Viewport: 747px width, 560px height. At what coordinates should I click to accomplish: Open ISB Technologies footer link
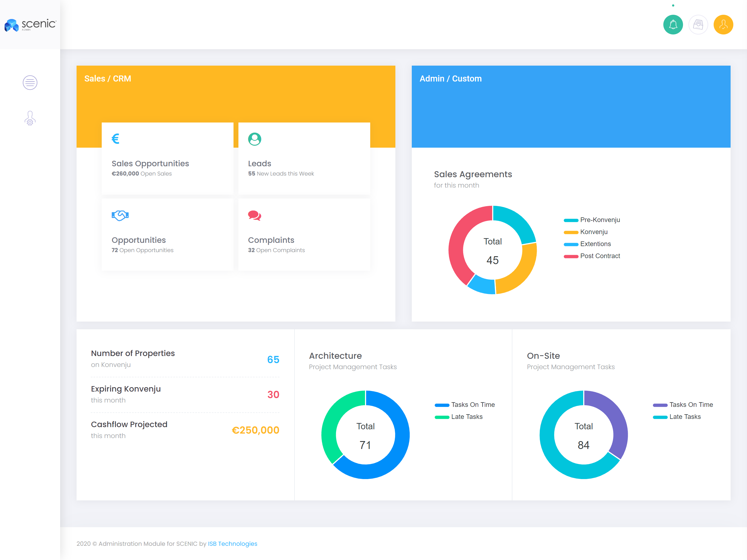[232, 544]
